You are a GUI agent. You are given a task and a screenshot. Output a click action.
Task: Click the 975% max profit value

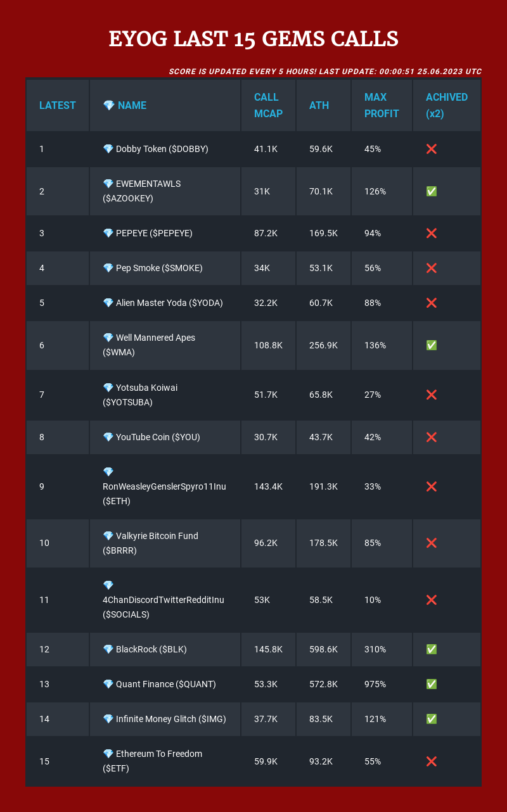(x=375, y=684)
